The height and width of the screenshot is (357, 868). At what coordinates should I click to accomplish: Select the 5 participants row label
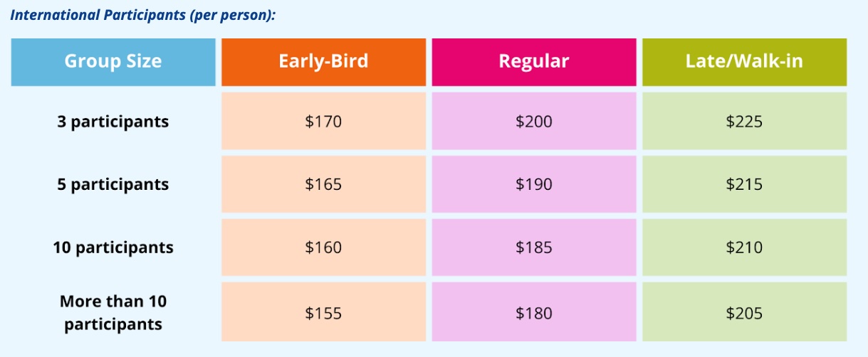pyautogui.click(x=113, y=184)
